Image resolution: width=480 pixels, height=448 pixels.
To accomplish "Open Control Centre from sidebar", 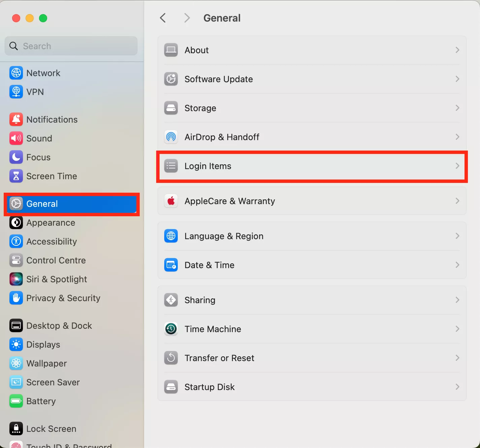I will (x=56, y=260).
